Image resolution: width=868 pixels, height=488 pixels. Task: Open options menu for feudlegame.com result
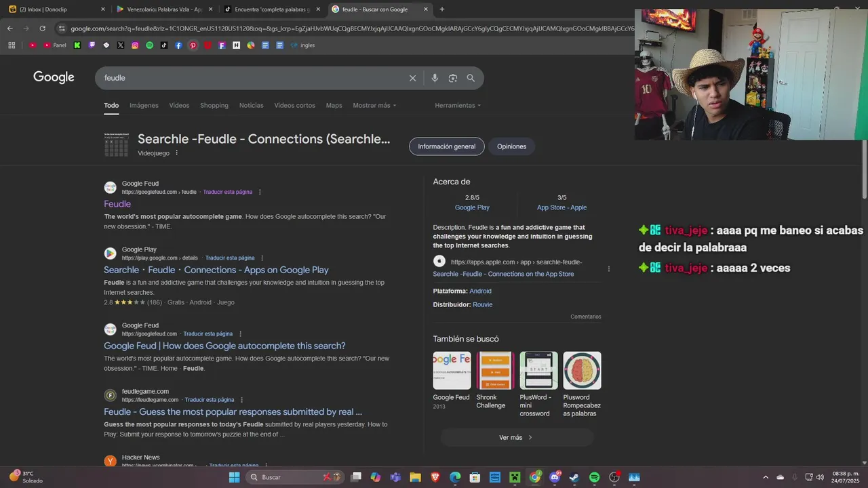tap(241, 400)
